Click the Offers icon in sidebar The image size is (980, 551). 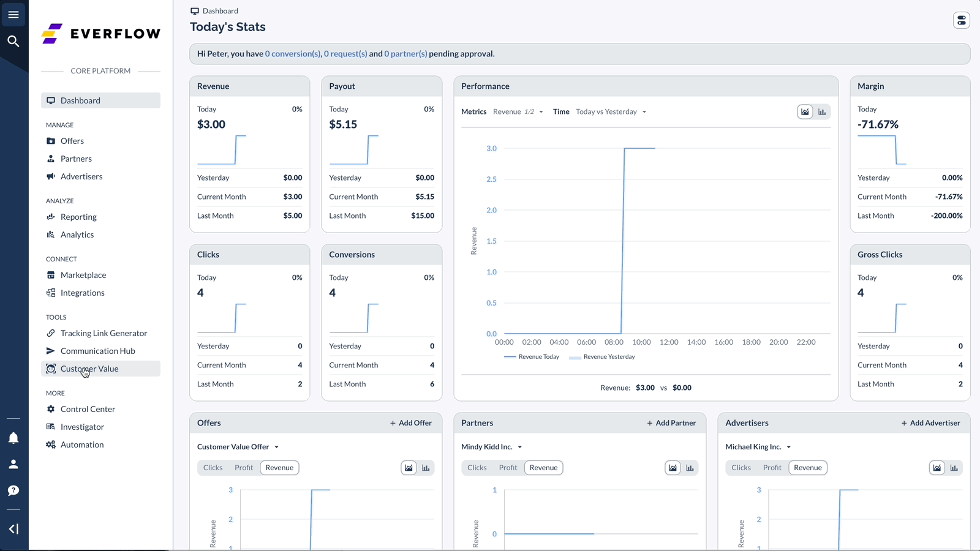point(51,141)
